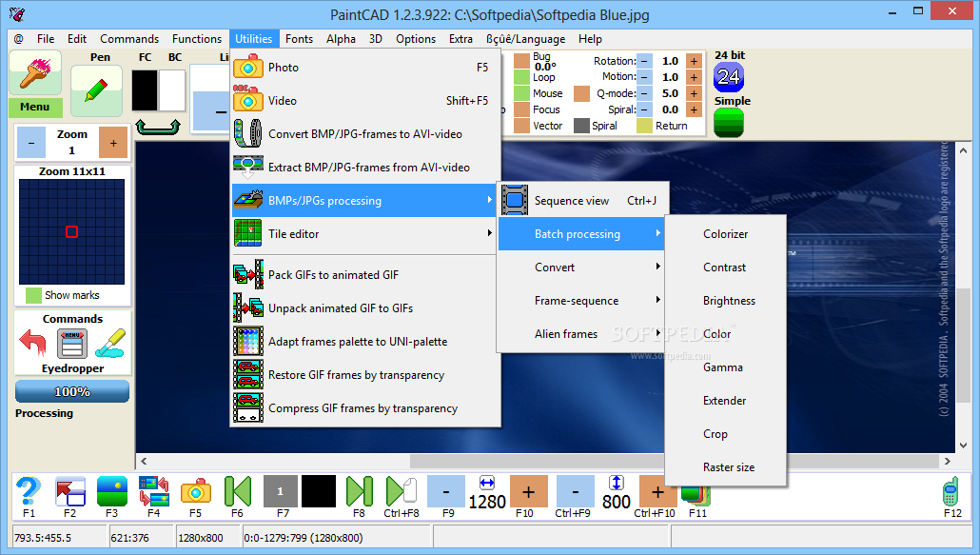980x555 pixels.
Task: Increase width with F10 plus button
Action: 529,491
